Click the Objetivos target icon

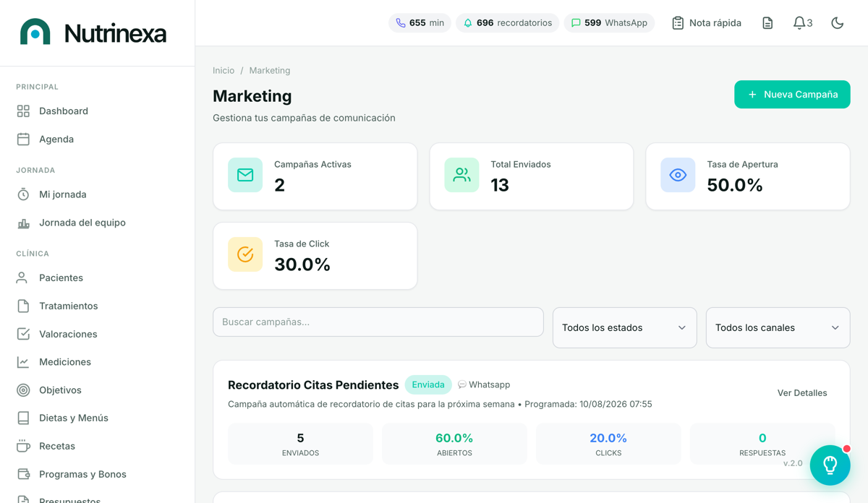tap(23, 390)
